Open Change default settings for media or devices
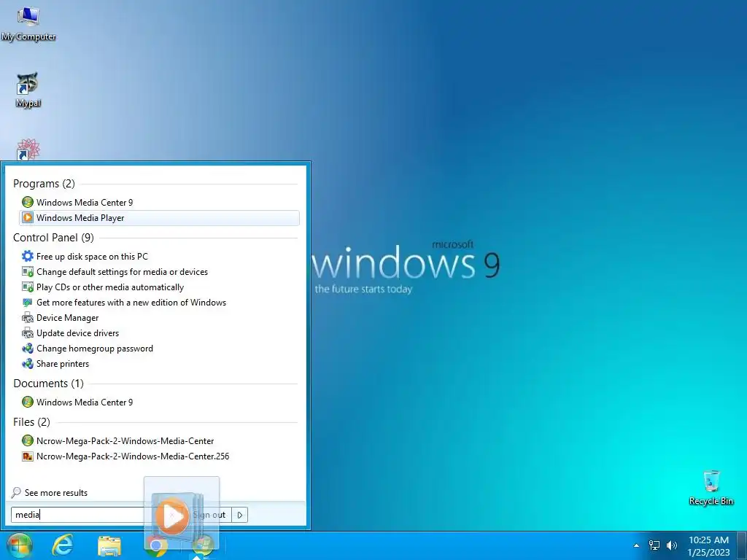The height and width of the screenshot is (560, 747). [x=159, y=272]
